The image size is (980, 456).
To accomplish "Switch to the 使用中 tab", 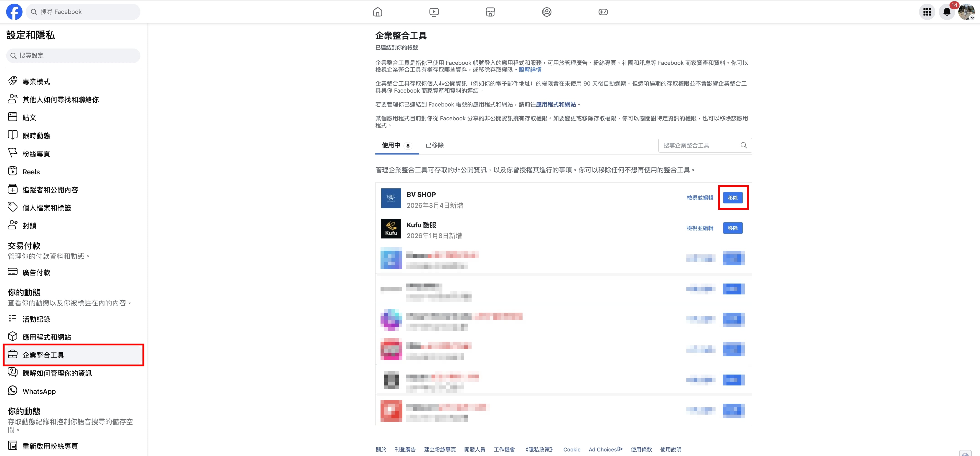I will pos(397,145).
